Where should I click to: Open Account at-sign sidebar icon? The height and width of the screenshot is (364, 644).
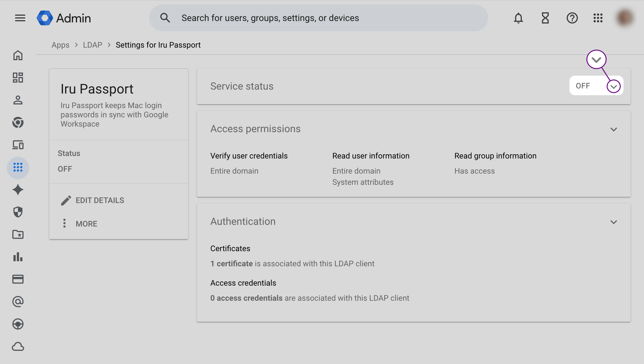(x=18, y=302)
